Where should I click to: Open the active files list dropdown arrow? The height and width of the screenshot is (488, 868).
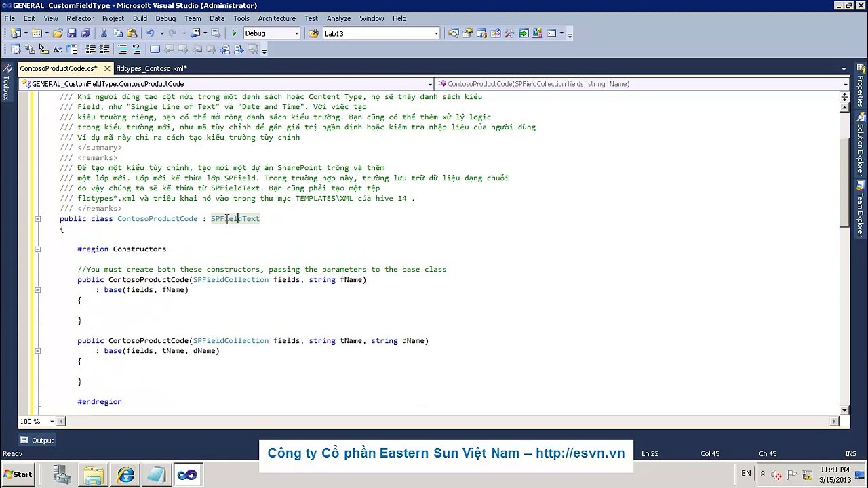point(844,68)
